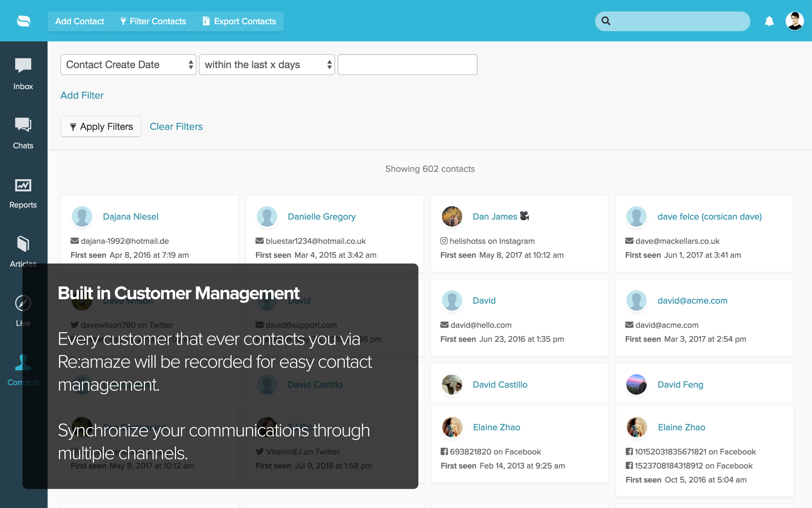Click bluestar1234@hotmail.co.uk email text
Screen dimensions: 812x508
[x=315, y=241]
